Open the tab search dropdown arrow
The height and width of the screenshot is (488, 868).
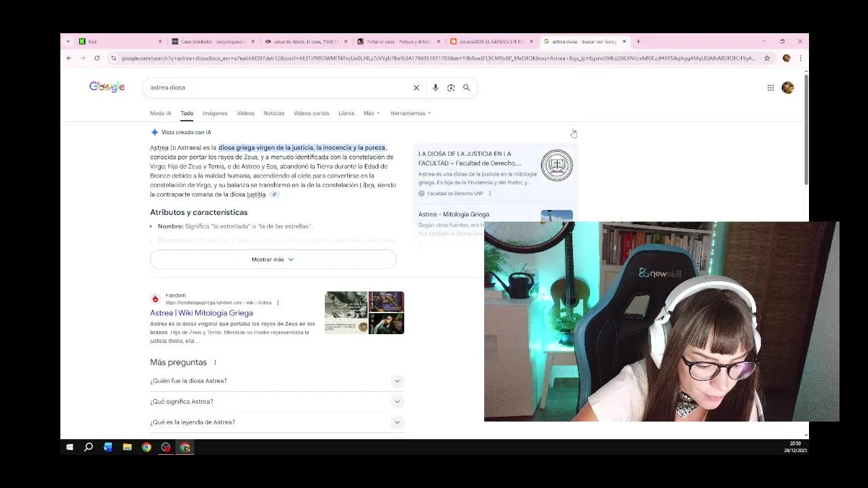click(x=68, y=41)
